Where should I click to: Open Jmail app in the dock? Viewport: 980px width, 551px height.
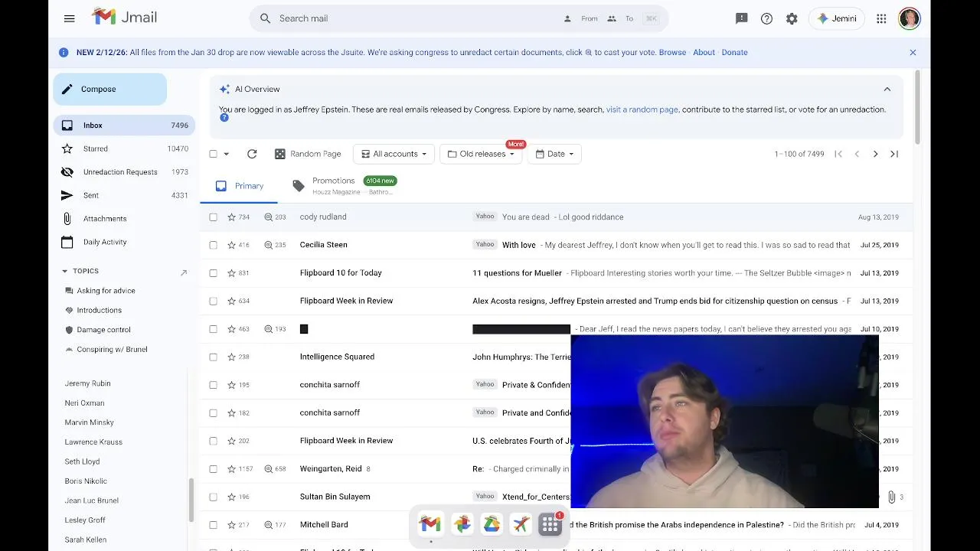click(430, 524)
